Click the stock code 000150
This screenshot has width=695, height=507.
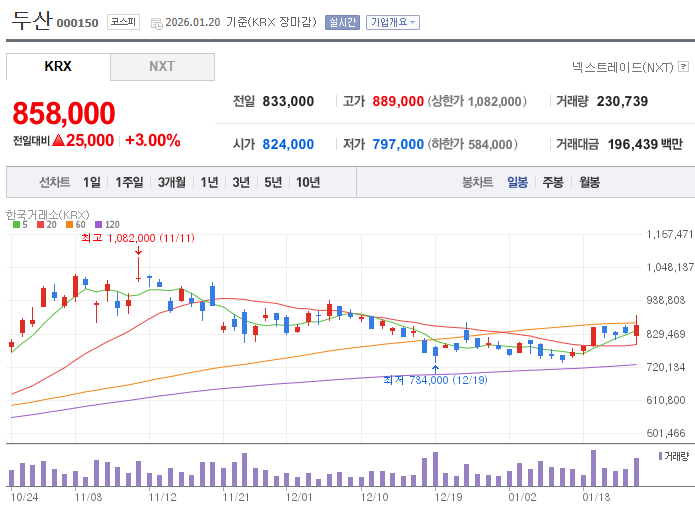point(78,23)
